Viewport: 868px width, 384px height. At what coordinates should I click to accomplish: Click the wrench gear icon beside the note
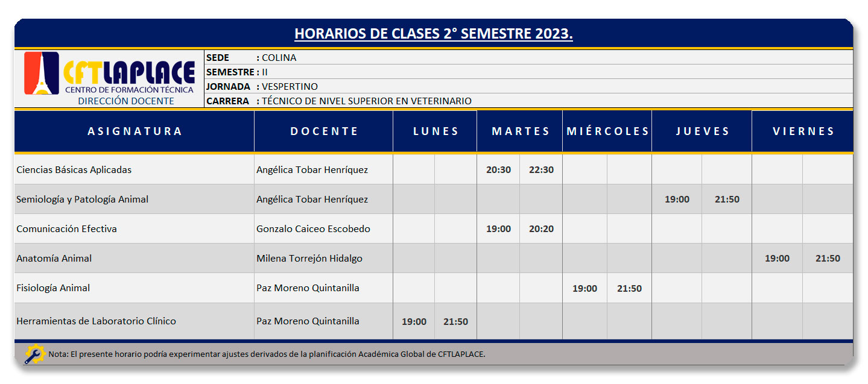tap(34, 354)
